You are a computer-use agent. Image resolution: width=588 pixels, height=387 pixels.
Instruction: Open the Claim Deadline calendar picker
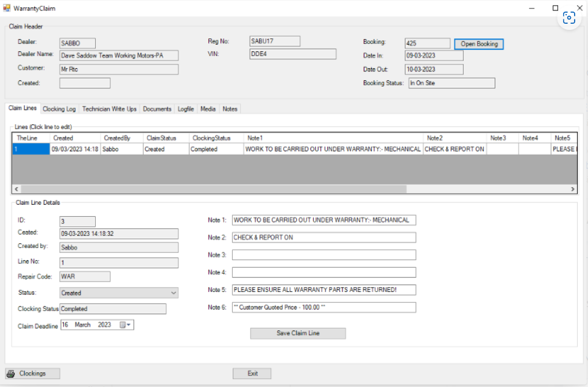126,325
